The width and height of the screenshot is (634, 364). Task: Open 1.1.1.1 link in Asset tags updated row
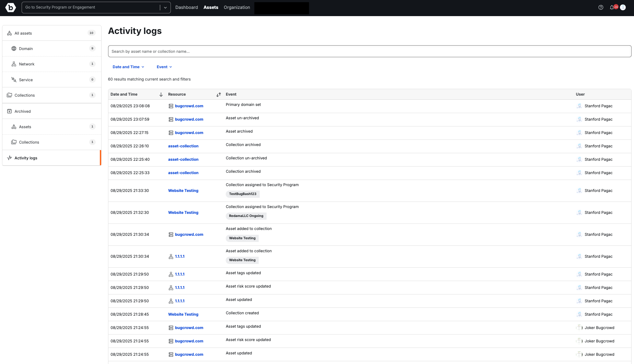point(180,275)
